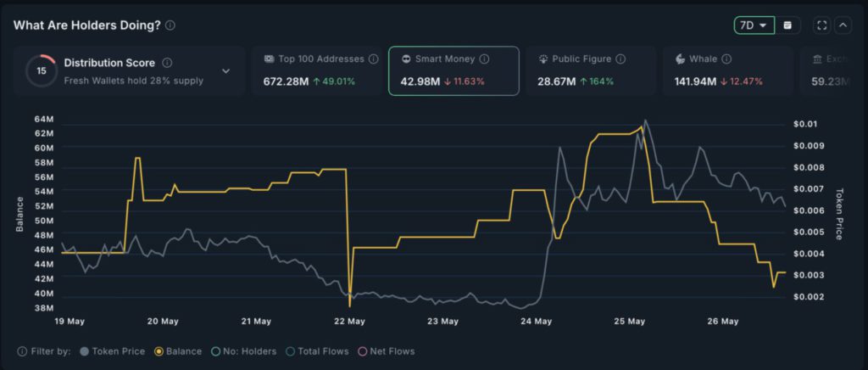Click info icon beside Public Figure

pos(620,59)
